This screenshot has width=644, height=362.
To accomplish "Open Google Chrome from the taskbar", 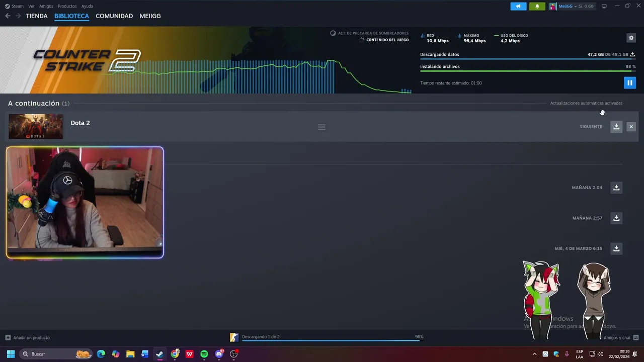I will 175,354.
